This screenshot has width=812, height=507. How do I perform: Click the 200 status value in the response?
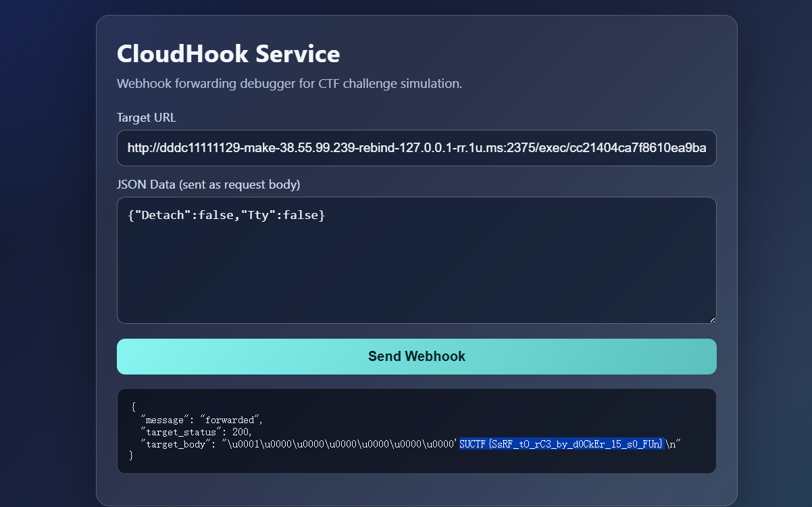(x=241, y=431)
